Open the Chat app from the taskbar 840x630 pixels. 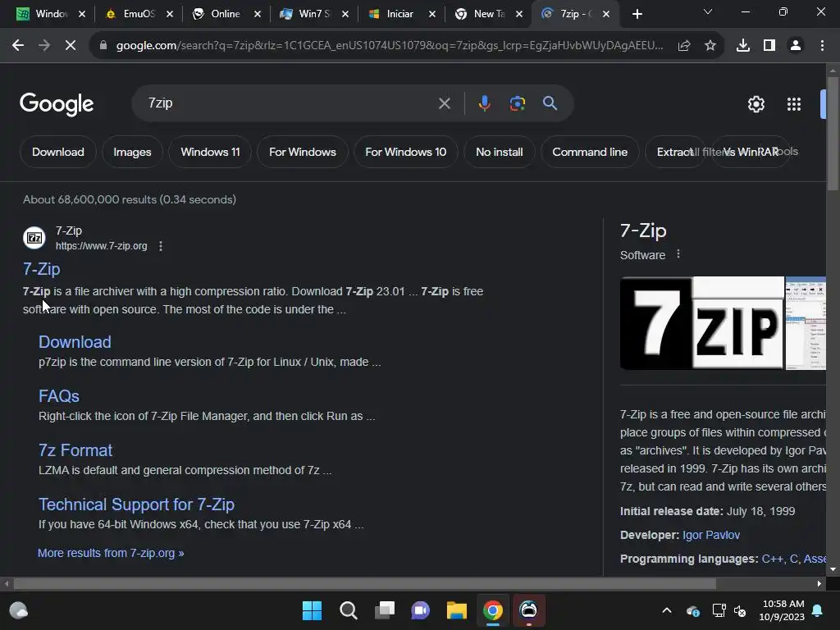tap(421, 610)
